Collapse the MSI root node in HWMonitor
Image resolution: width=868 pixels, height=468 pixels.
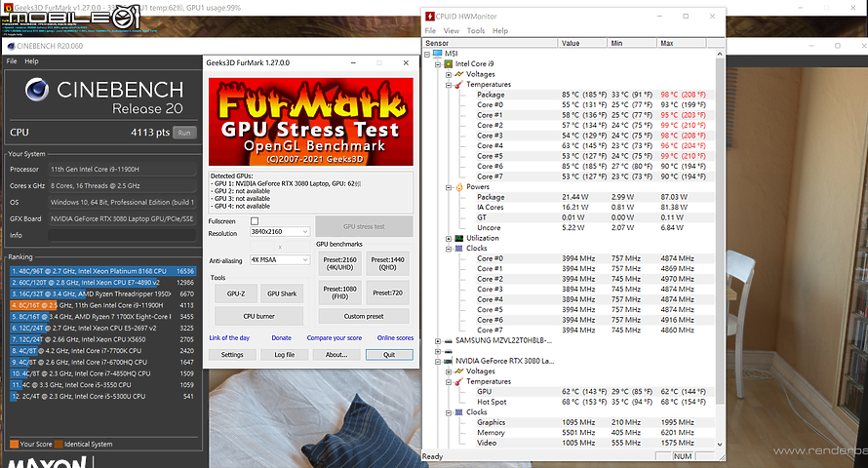[x=427, y=54]
